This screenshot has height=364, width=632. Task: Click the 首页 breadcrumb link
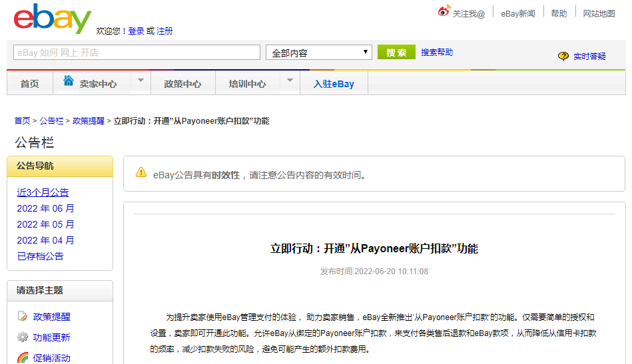(22, 121)
